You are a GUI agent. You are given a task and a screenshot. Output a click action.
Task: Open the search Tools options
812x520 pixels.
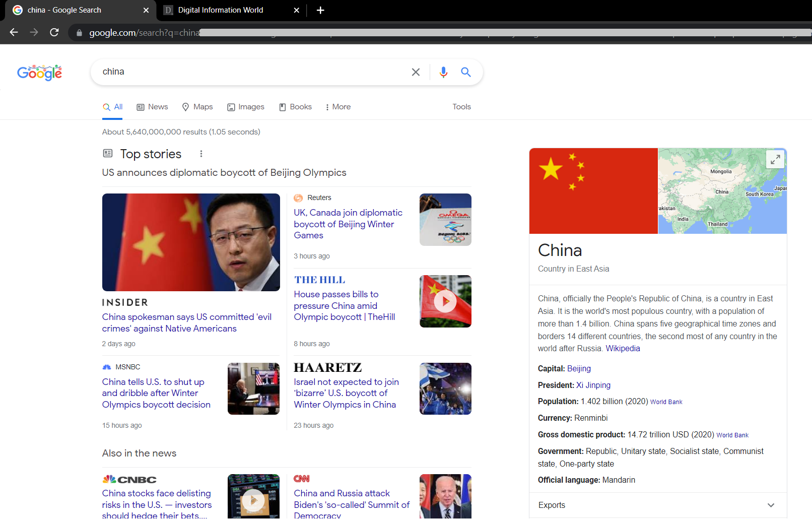461,107
